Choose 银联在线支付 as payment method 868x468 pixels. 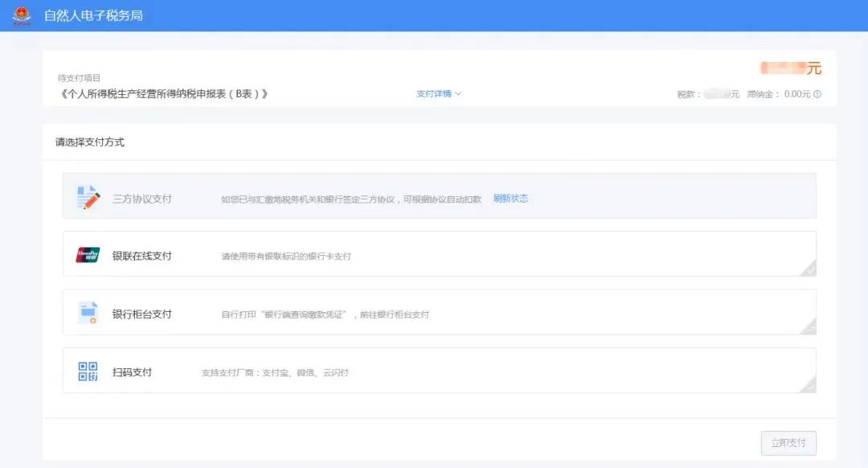click(x=439, y=253)
